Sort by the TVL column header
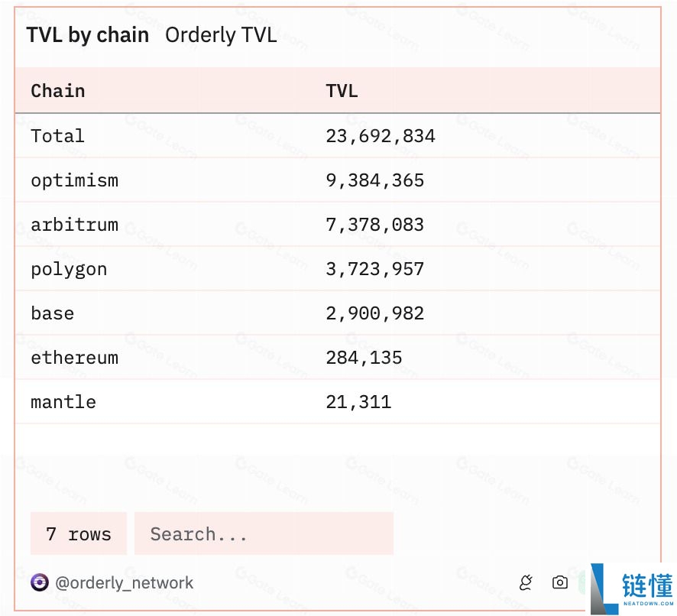 tap(342, 91)
